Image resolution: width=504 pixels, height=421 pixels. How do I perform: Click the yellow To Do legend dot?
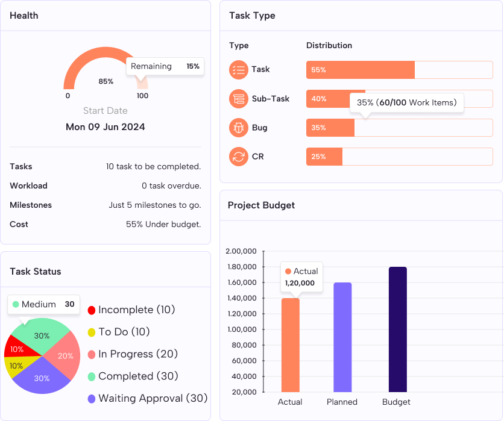point(92,332)
